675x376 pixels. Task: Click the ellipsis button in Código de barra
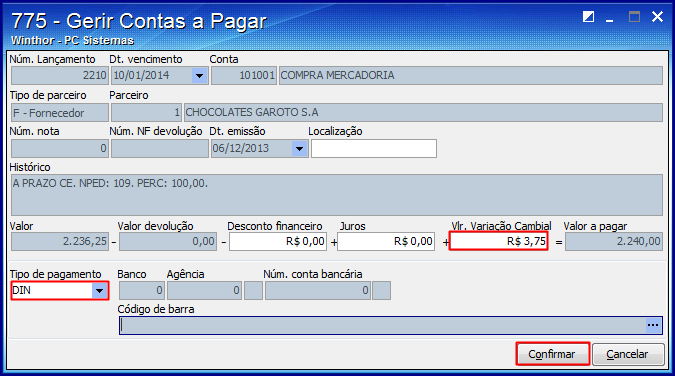tap(653, 325)
